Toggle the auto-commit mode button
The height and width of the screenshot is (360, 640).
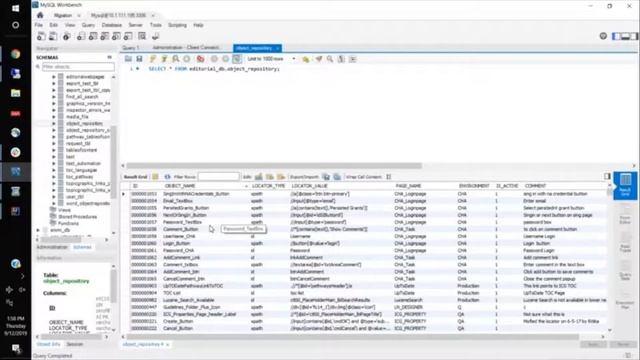click(x=237, y=59)
